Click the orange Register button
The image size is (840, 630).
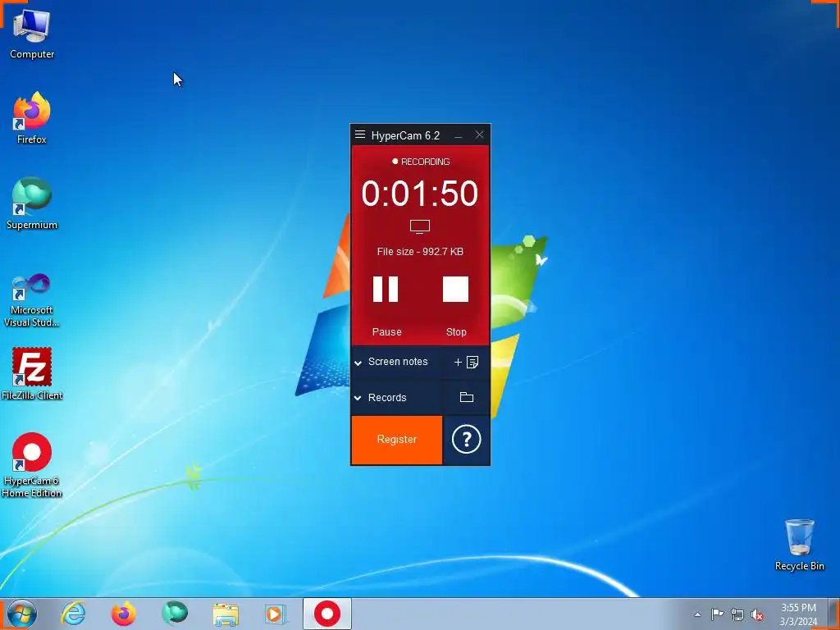point(397,440)
